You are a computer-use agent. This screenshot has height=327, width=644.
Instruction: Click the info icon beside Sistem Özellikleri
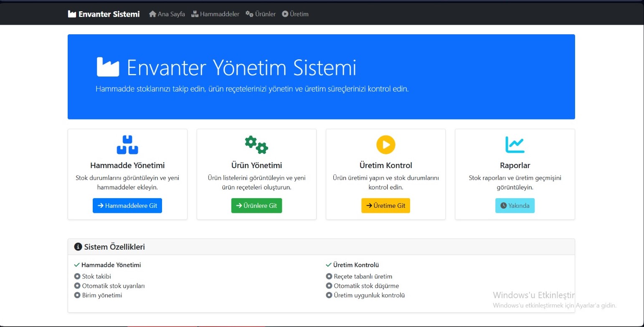[x=78, y=247]
